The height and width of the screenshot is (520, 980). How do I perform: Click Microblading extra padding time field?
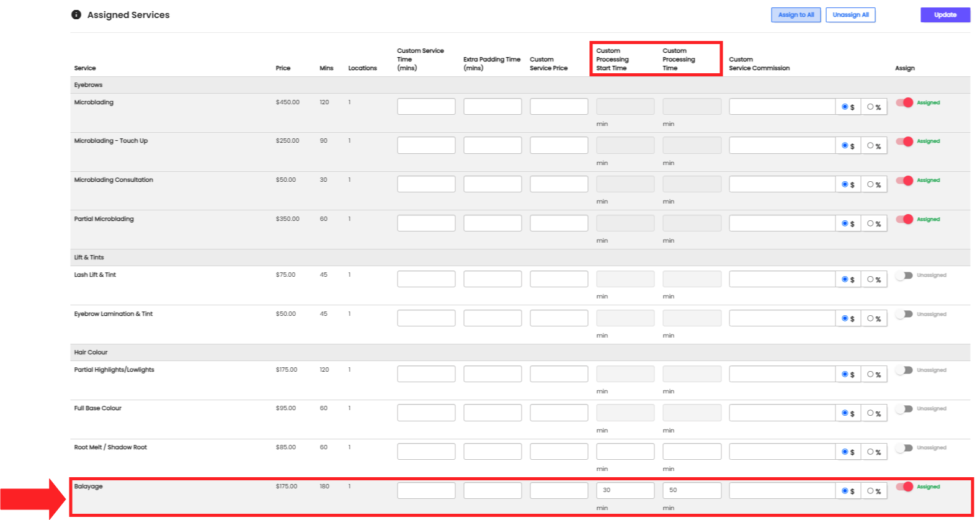point(492,107)
